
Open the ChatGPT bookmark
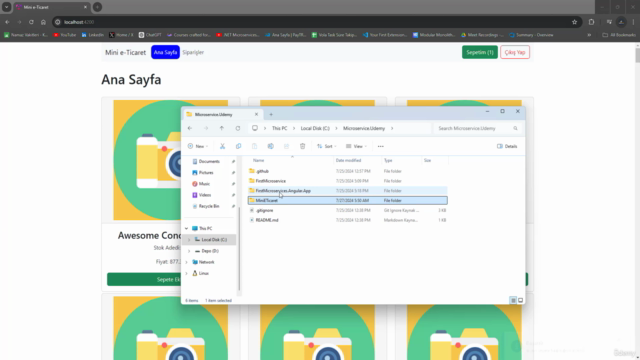[x=150, y=35]
